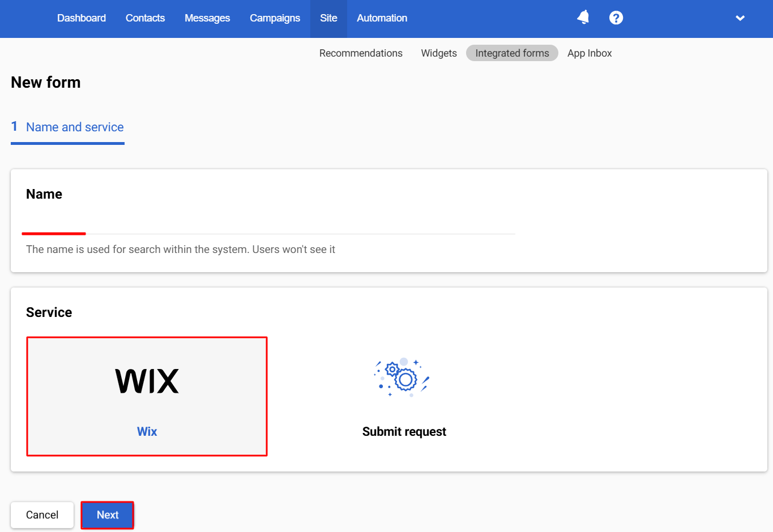Switch to the App Inbox tab
This screenshot has height=532, width=773.
pyautogui.click(x=590, y=53)
